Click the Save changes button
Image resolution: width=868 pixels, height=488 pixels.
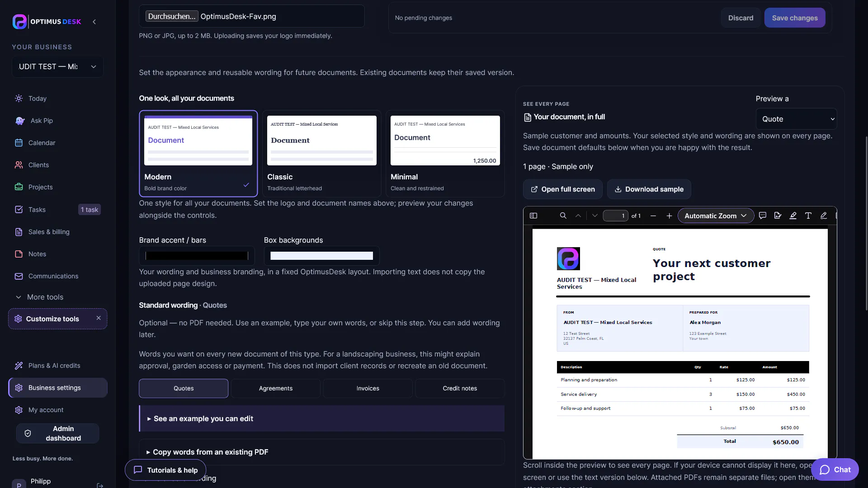click(795, 18)
